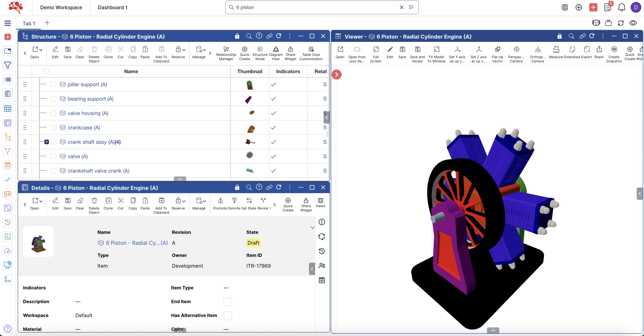Open the Reserve dropdown in Structure toolbar
This screenshot has height=336, width=644.
(x=180, y=50)
